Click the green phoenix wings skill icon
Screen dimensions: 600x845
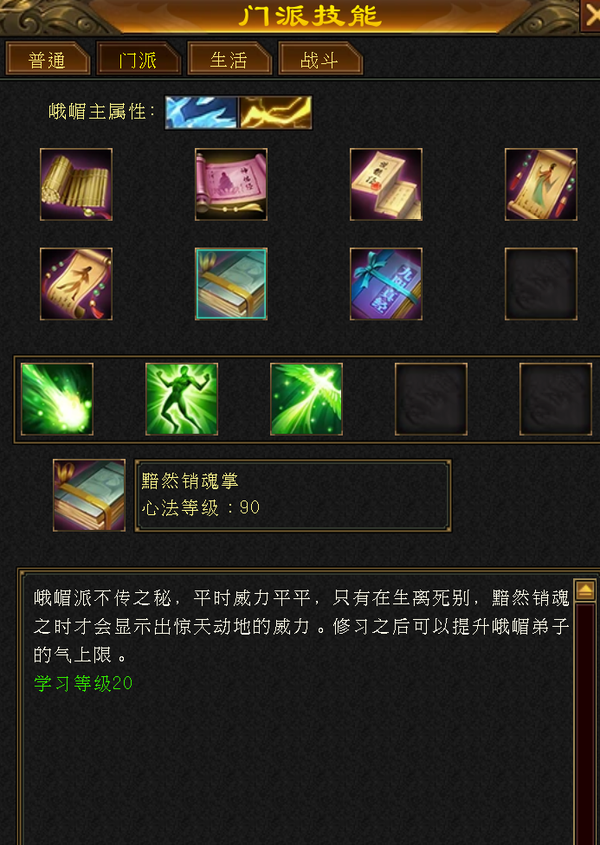[306, 399]
